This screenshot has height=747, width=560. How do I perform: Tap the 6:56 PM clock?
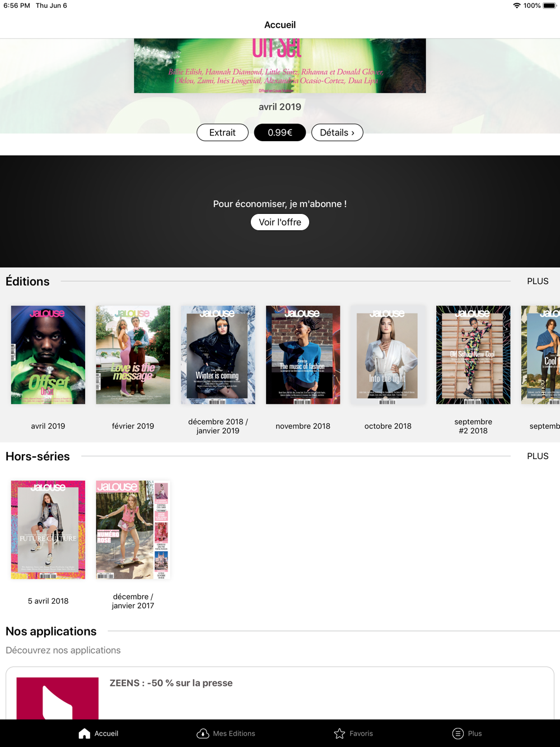point(17,6)
